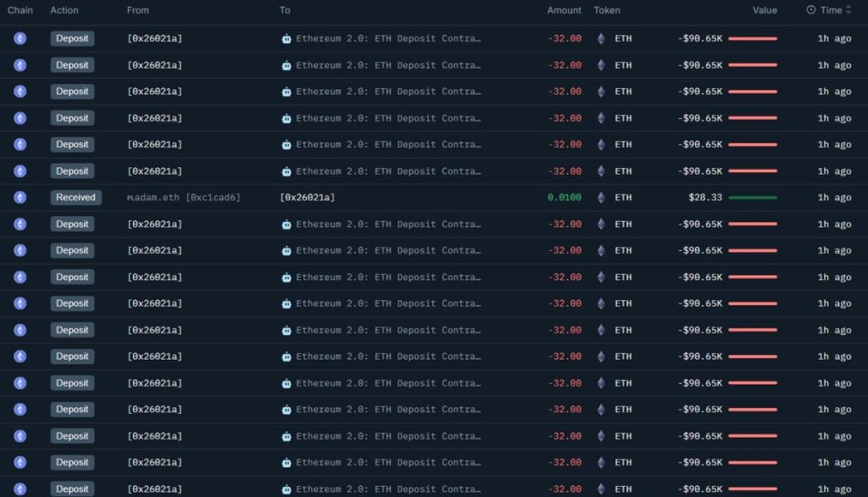Click the Received badge
The width and height of the screenshot is (868, 497).
coord(75,197)
